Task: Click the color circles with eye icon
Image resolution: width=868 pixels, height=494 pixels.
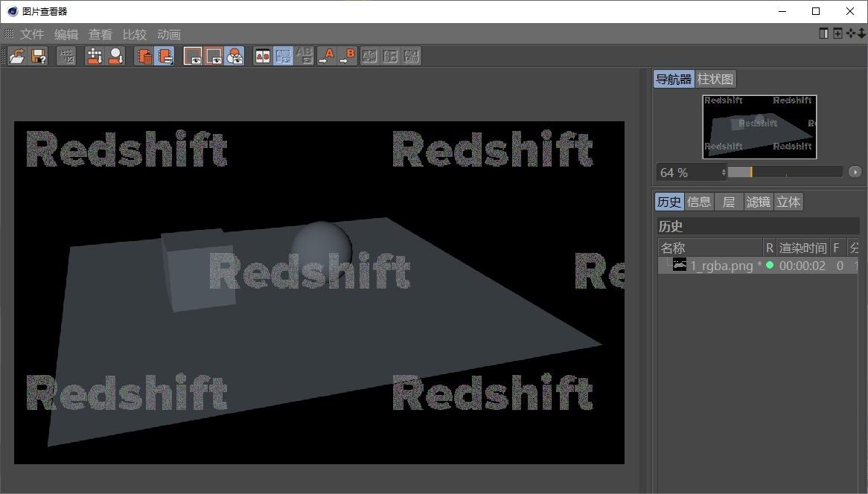Action: pos(234,56)
